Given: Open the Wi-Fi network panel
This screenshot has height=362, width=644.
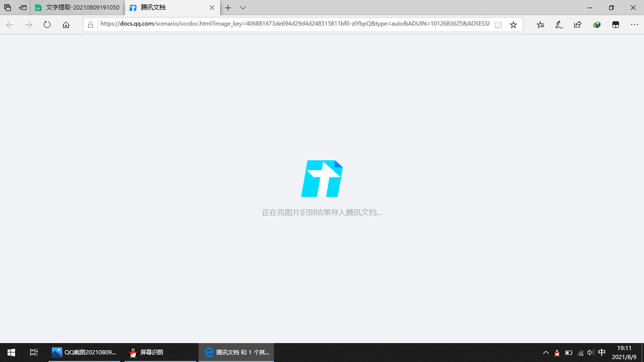Looking at the screenshot, I should click(580, 352).
